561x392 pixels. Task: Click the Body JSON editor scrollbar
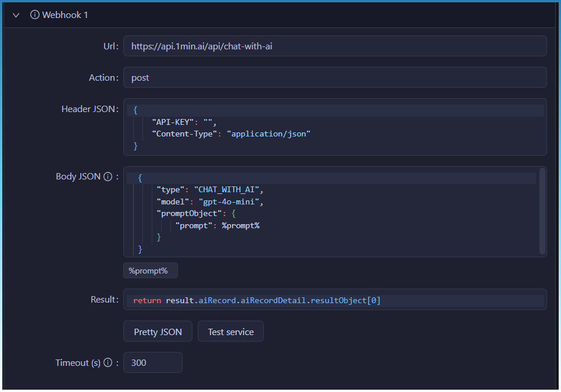[x=542, y=211]
